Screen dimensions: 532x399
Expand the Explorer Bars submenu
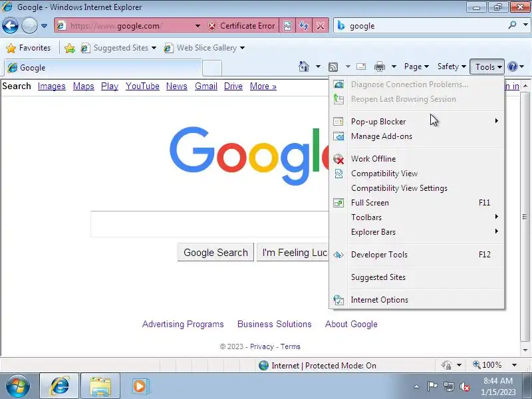[x=417, y=232]
